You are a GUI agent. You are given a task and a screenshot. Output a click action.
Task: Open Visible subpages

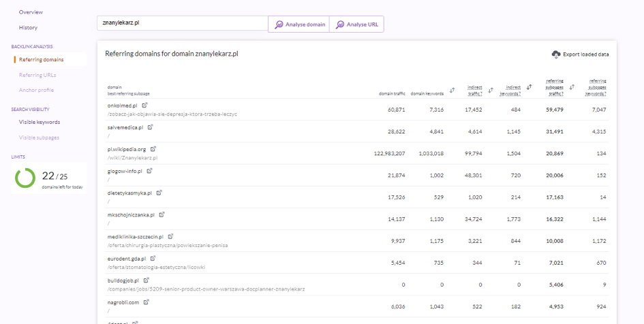[x=39, y=137]
